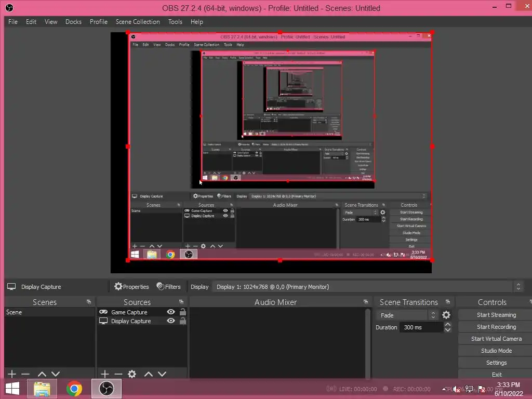This screenshot has width=532, height=399.
Task: Pop out the Scenes dock
Action: tap(89, 302)
